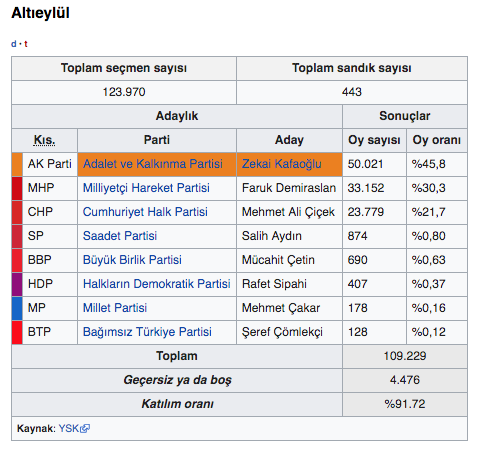Image resolution: width=488 pixels, height=453 pixels.
Task: Click the vote share %45,8
Action: 428,164
